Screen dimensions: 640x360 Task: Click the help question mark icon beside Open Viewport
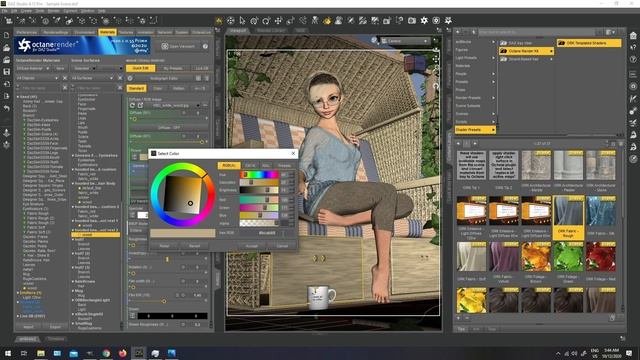point(205,47)
